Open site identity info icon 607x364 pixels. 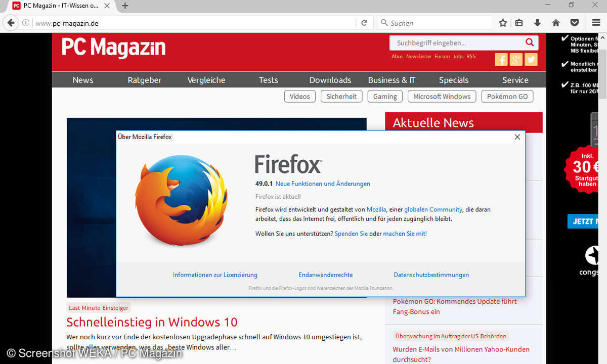coord(26,23)
